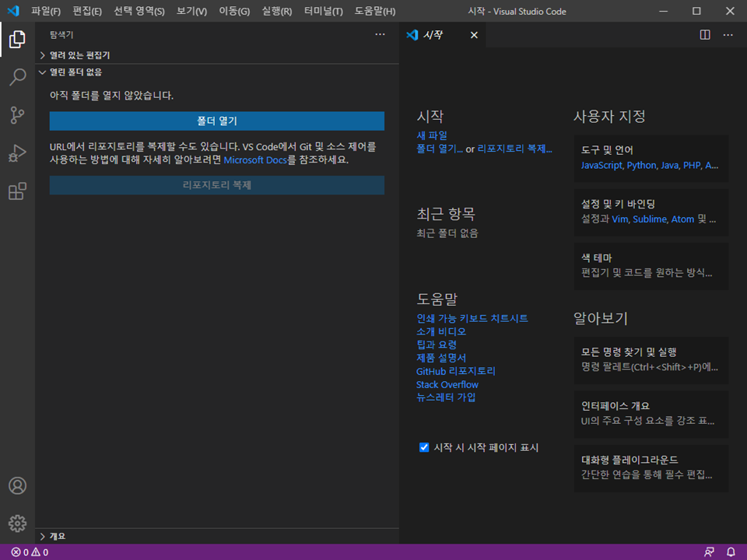Open the Stack Overflow link

(x=447, y=384)
